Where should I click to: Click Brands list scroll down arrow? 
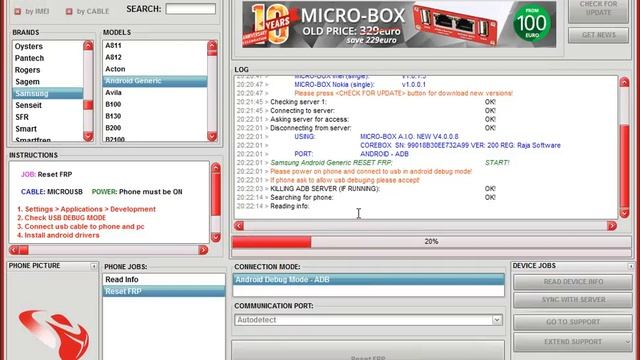88,136
